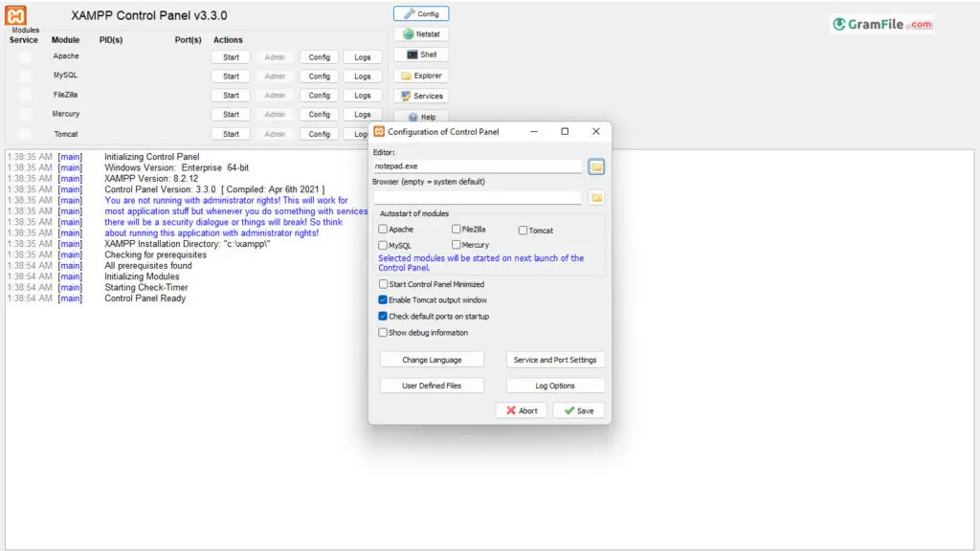Enable Apache autostart checkbox
980x551 pixels.
pos(383,230)
